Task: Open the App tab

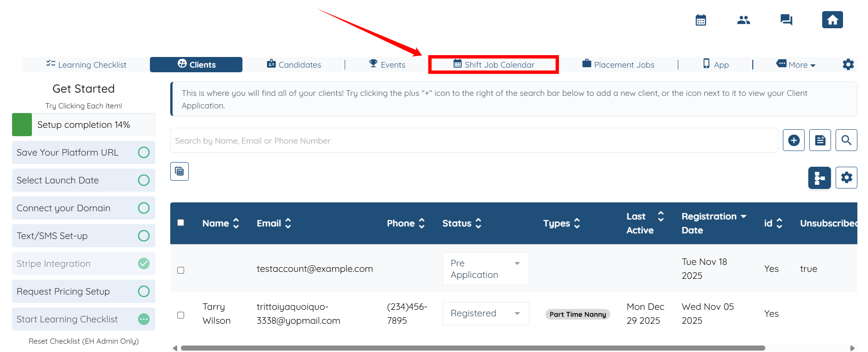Action: pyautogui.click(x=716, y=64)
